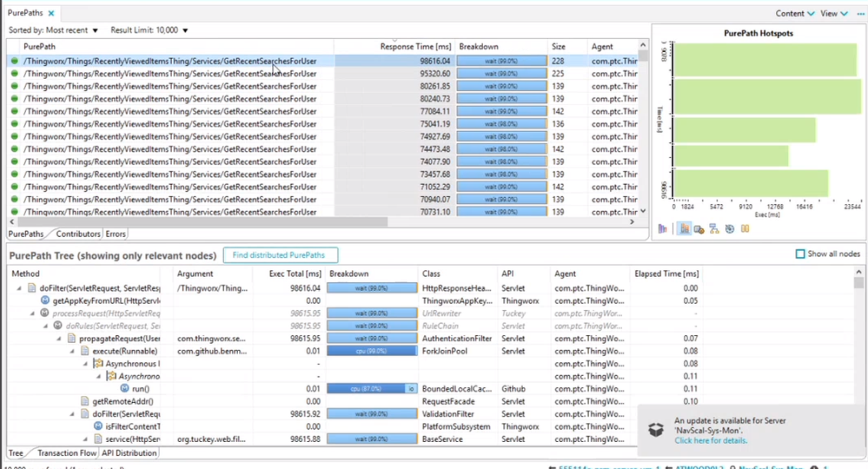
Task: Select the PurePath row with response time 95320.60
Action: (322, 74)
